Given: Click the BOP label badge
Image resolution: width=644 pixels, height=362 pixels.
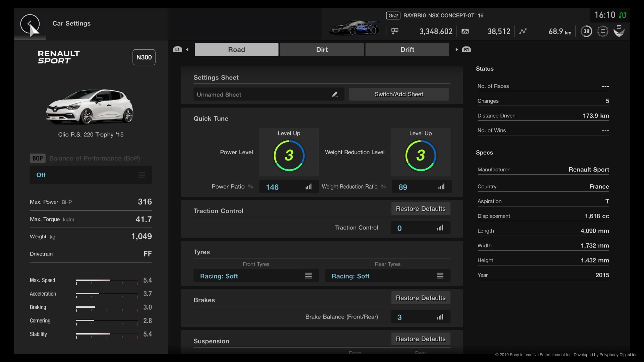Looking at the screenshot, I should tap(38, 158).
